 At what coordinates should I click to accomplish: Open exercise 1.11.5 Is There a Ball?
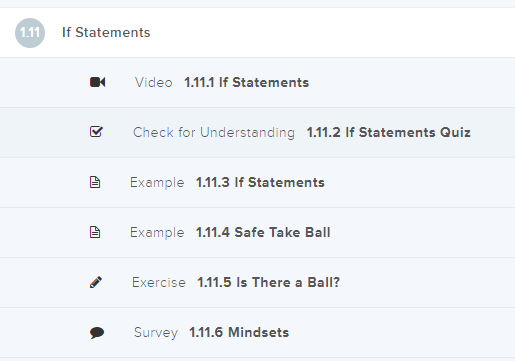269,282
